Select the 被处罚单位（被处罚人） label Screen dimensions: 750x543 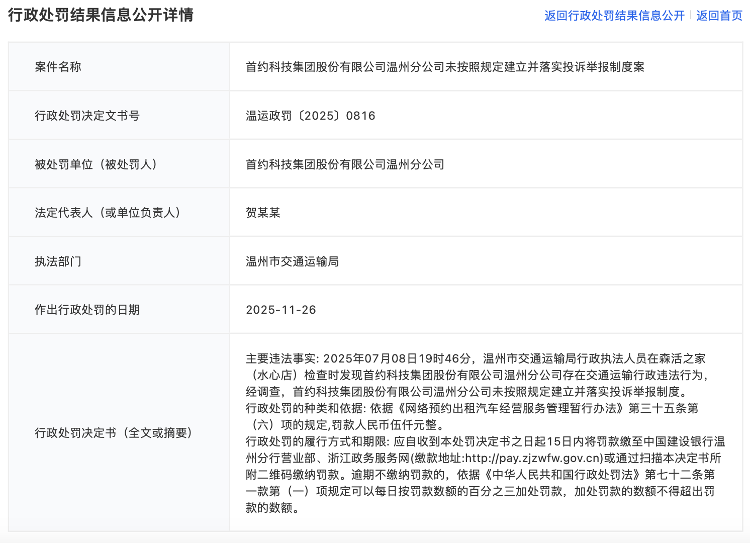96,164
